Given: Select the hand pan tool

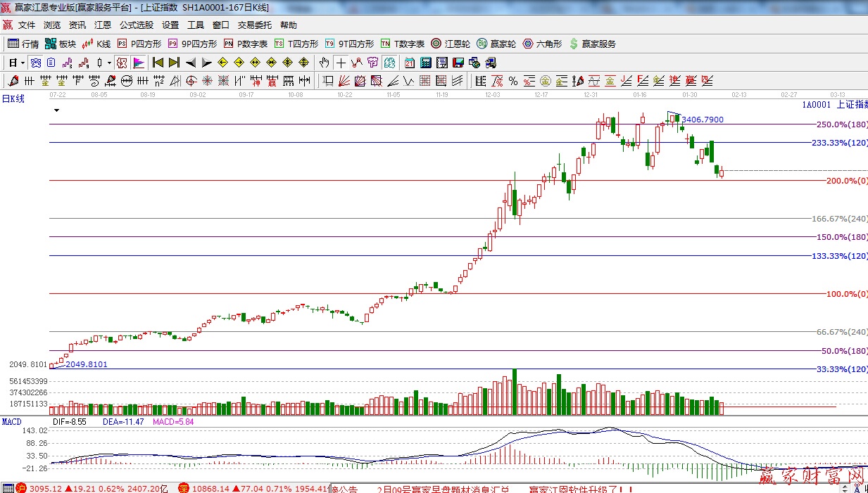Looking at the screenshot, I should point(324,63).
